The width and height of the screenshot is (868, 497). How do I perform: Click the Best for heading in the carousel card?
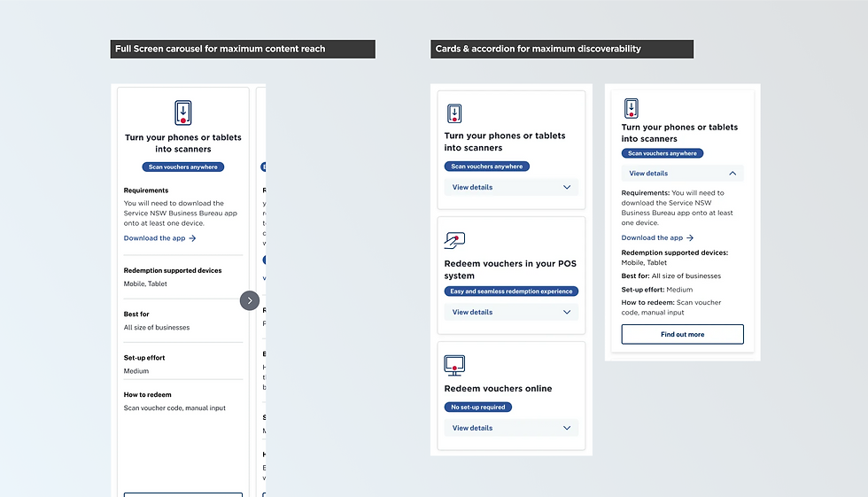(136, 314)
